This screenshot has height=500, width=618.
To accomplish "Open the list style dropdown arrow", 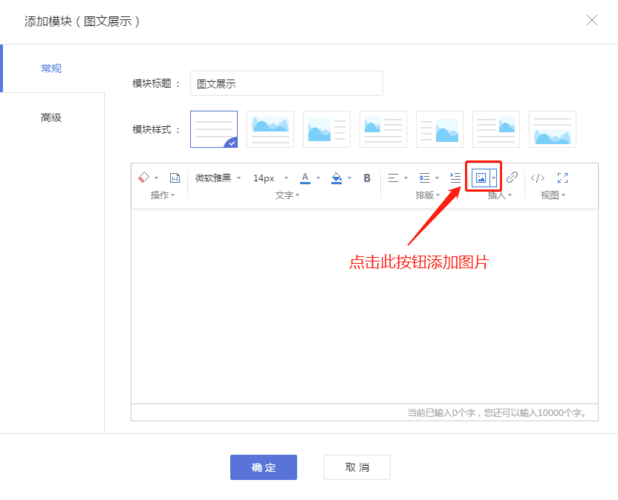I will [x=437, y=178].
